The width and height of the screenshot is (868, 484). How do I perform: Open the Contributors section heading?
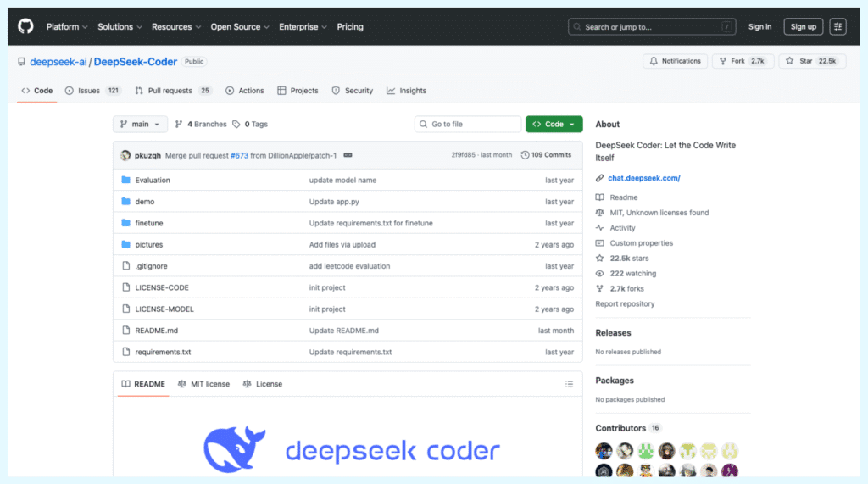(620, 428)
